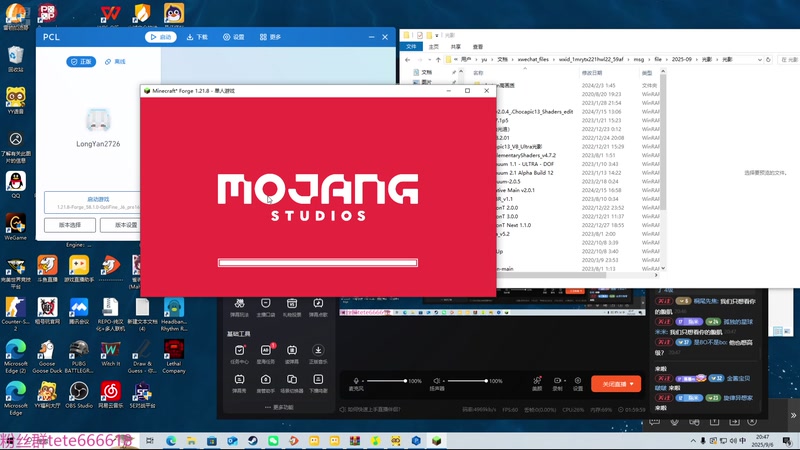Click the refresh icon beside Explorer address bar
The width and height of the screenshot is (800, 450).
pyautogui.click(x=768, y=60)
